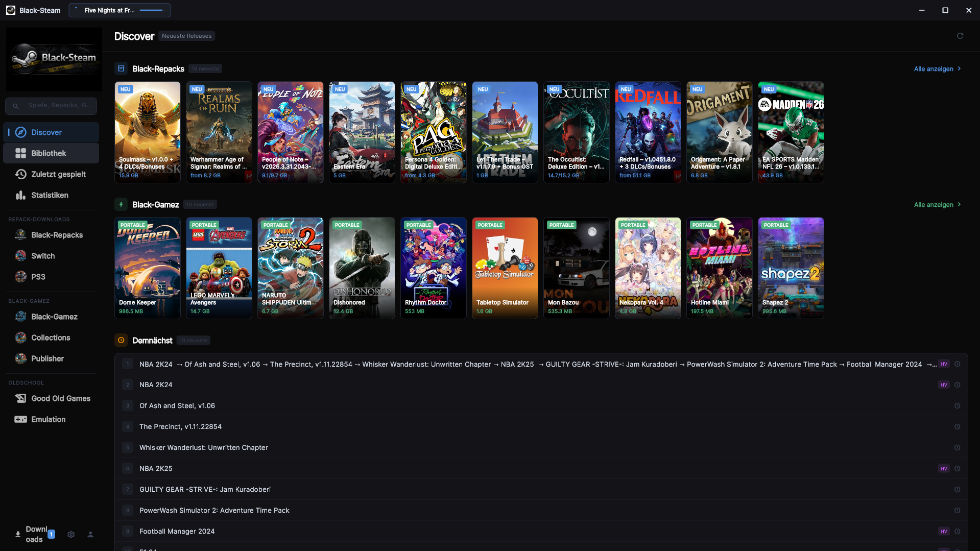Image resolution: width=980 pixels, height=551 pixels.
Task: Open the EA SPORTS Madden NFL 26 card
Action: [791, 132]
